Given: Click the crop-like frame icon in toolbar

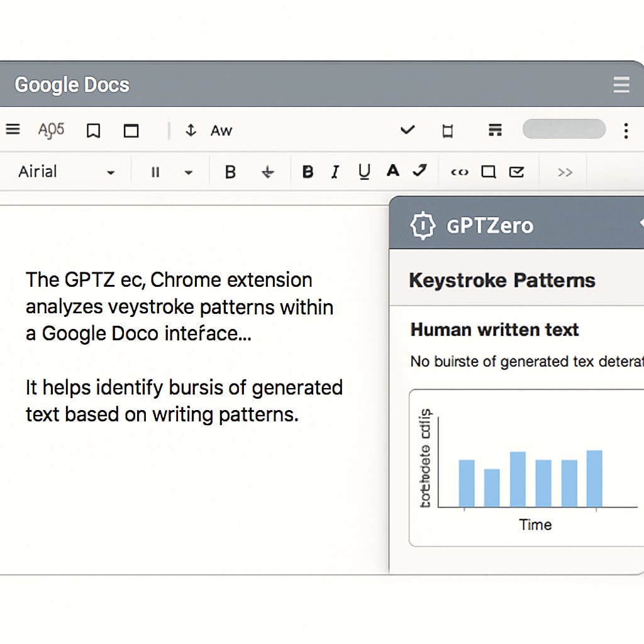Looking at the screenshot, I should pyautogui.click(x=448, y=131).
